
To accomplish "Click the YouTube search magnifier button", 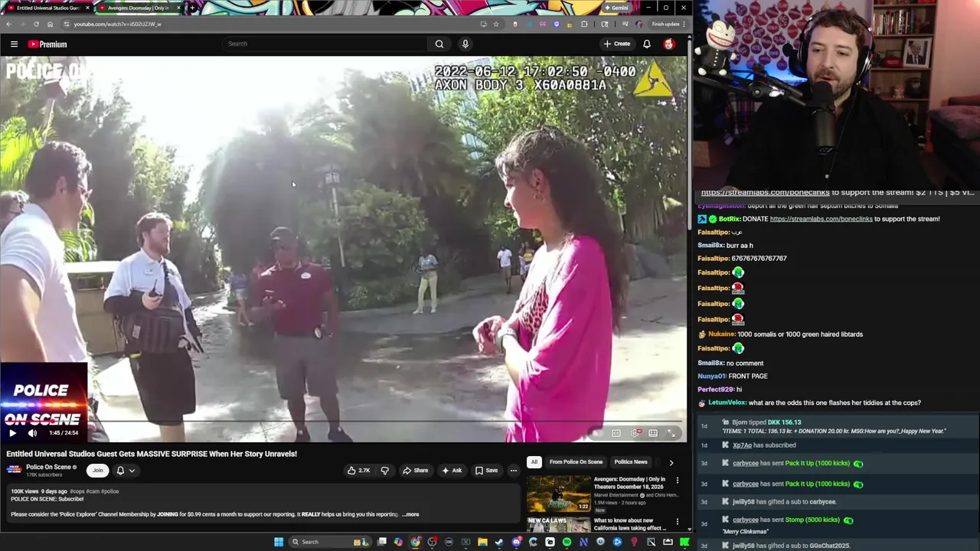I will [x=439, y=44].
